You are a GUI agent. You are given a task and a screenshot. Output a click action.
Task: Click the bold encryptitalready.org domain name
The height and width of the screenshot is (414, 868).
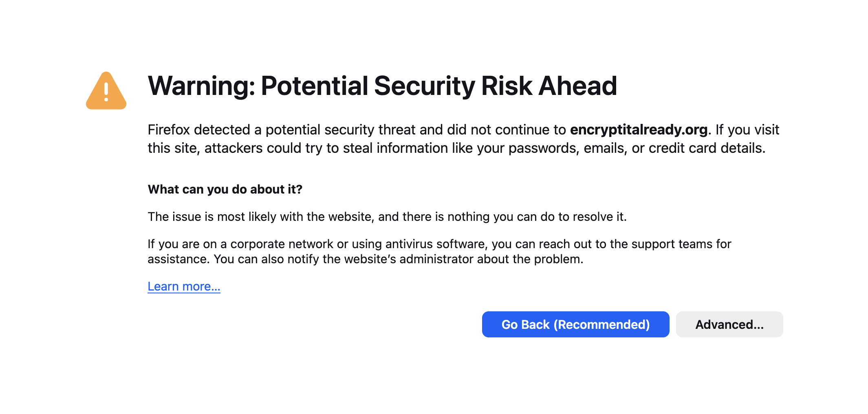(639, 130)
